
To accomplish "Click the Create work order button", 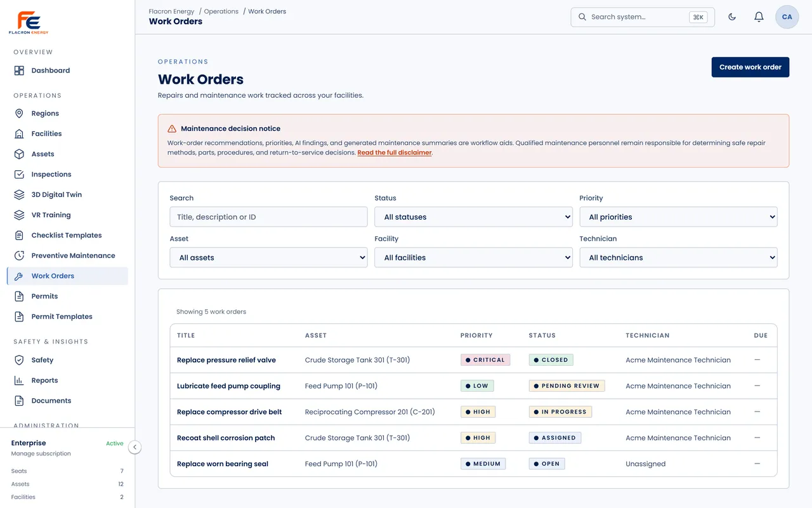I will click(750, 67).
